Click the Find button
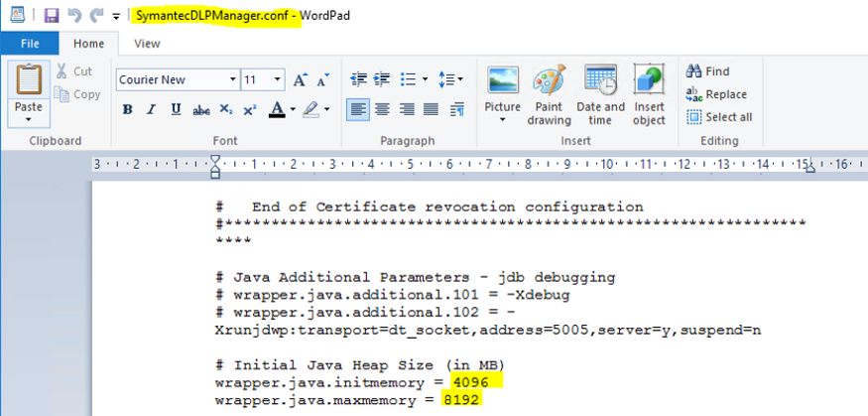This screenshot has width=868, height=416. (x=707, y=71)
